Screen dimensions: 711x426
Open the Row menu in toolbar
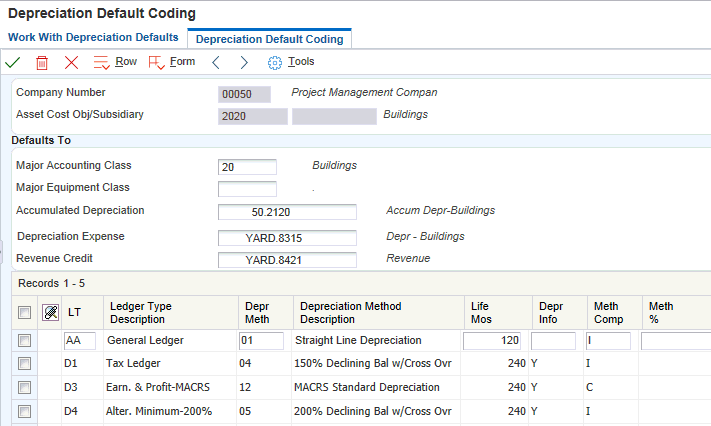click(x=115, y=62)
